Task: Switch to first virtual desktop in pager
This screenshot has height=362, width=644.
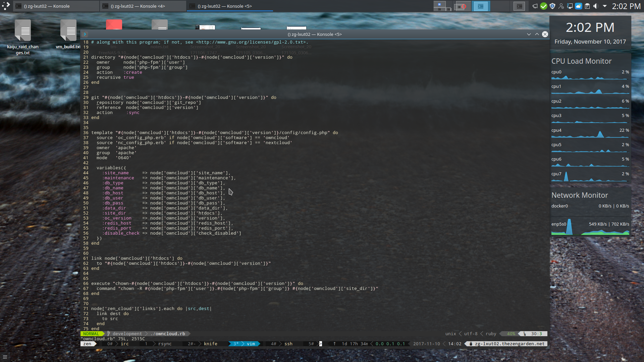Action: [x=442, y=6]
